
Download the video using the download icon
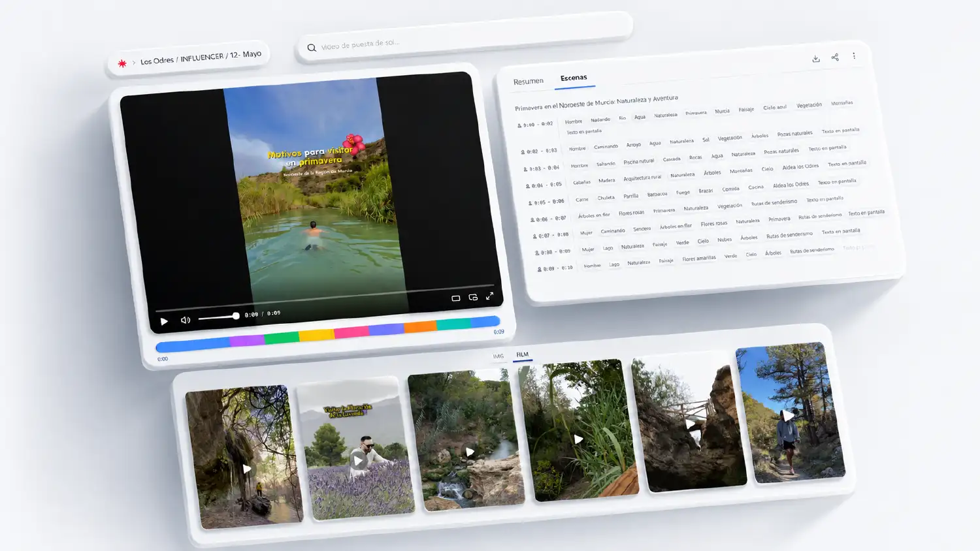pyautogui.click(x=816, y=59)
